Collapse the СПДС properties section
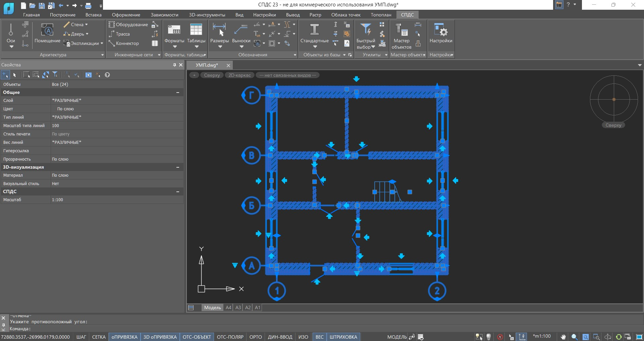Image resolution: width=644 pixels, height=341 pixels. click(178, 191)
